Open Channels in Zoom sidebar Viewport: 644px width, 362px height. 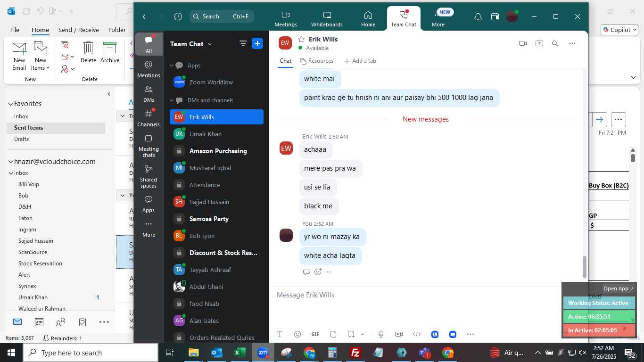click(149, 118)
